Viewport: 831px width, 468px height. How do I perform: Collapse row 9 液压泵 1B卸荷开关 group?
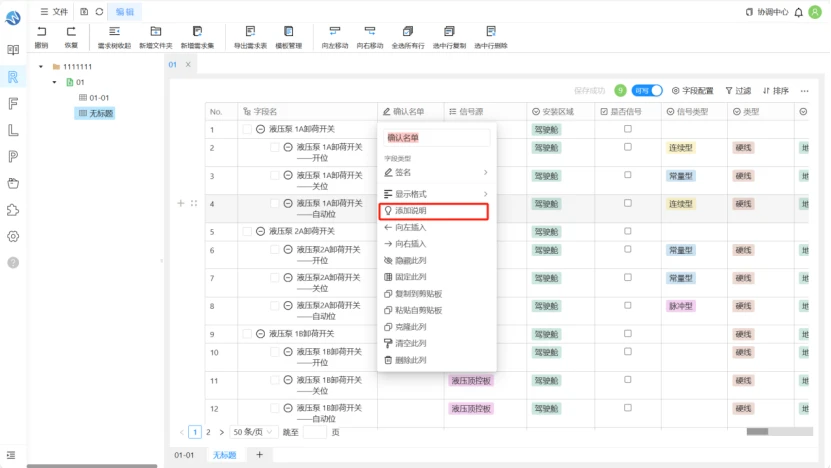[260, 333]
